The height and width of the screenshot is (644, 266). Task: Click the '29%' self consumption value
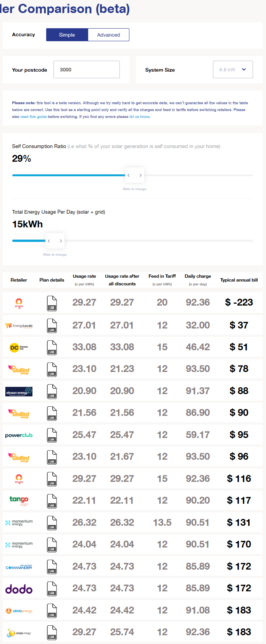click(21, 159)
